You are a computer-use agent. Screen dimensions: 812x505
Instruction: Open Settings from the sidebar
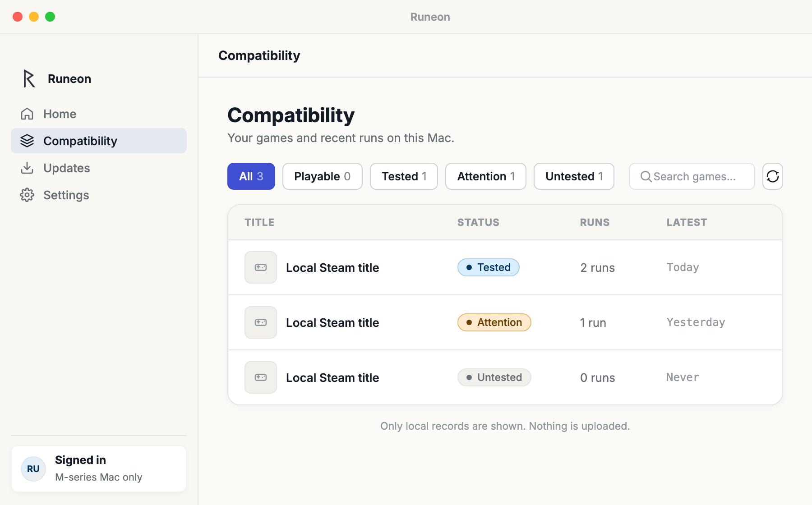99,195
